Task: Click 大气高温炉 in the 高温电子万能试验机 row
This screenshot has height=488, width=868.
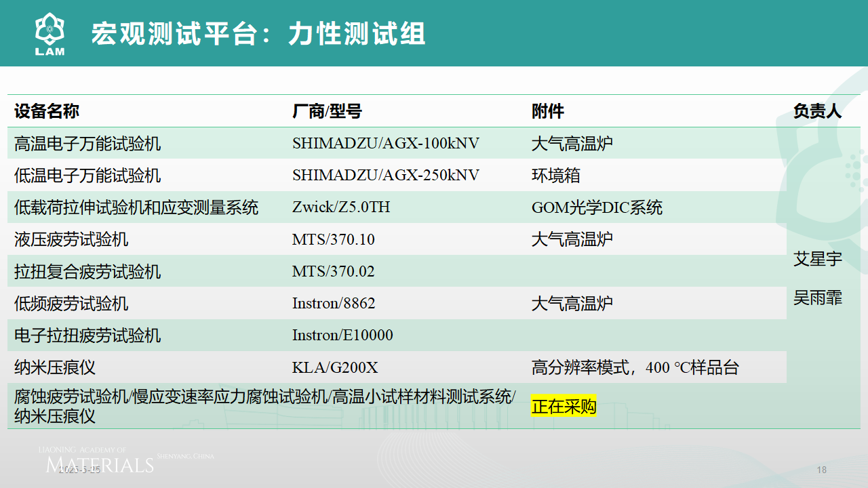Action: (572, 144)
